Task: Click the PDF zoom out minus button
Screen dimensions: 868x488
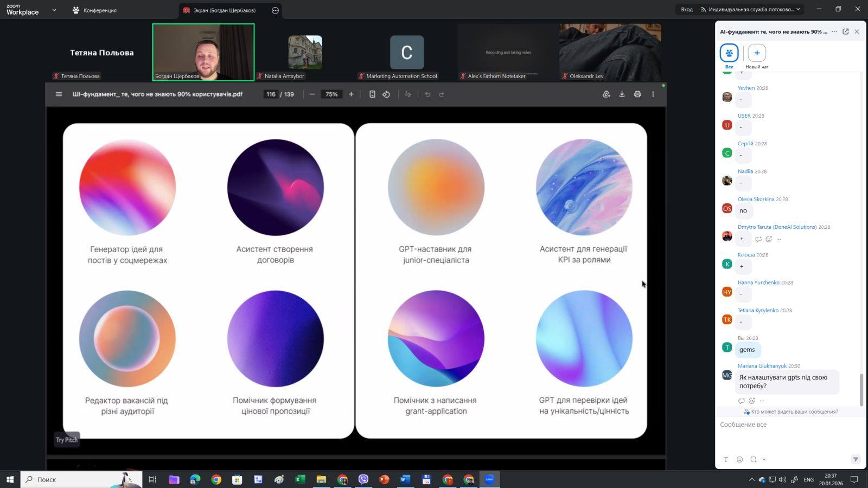Action: tap(312, 94)
